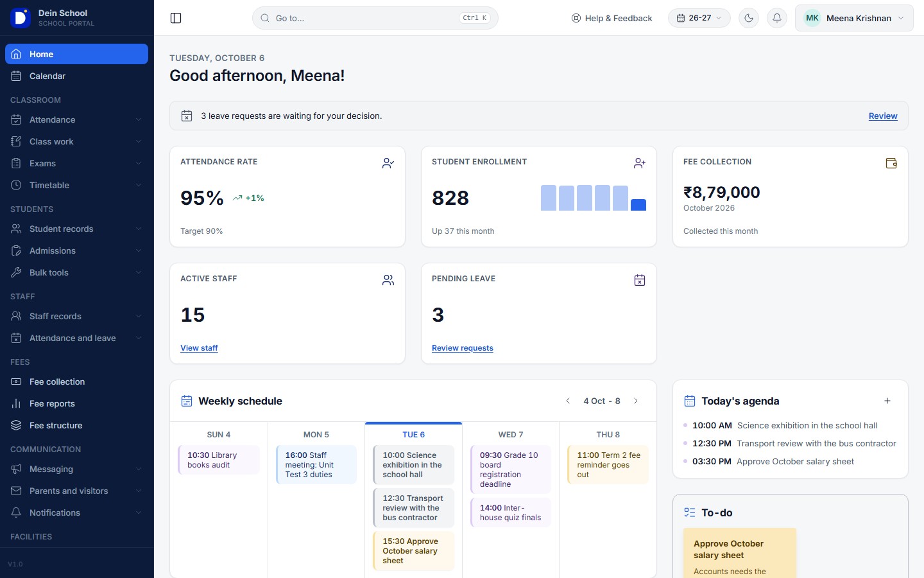This screenshot has height=578, width=924.
Task: Open Approve October salary sheet to-do
Action: [740, 553]
